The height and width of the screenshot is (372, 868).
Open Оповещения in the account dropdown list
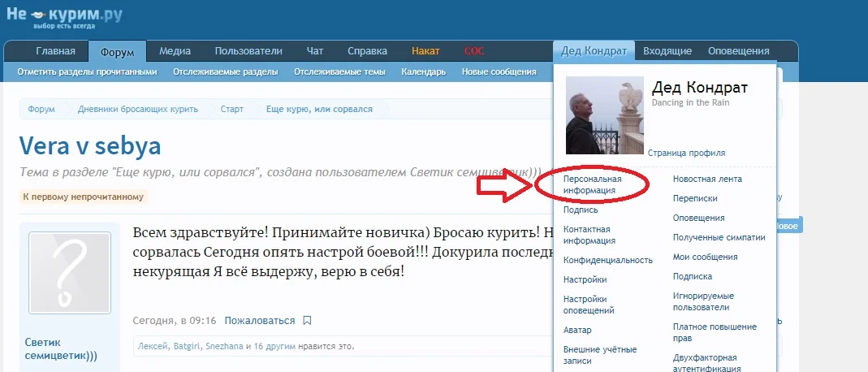(x=698, y=218)
